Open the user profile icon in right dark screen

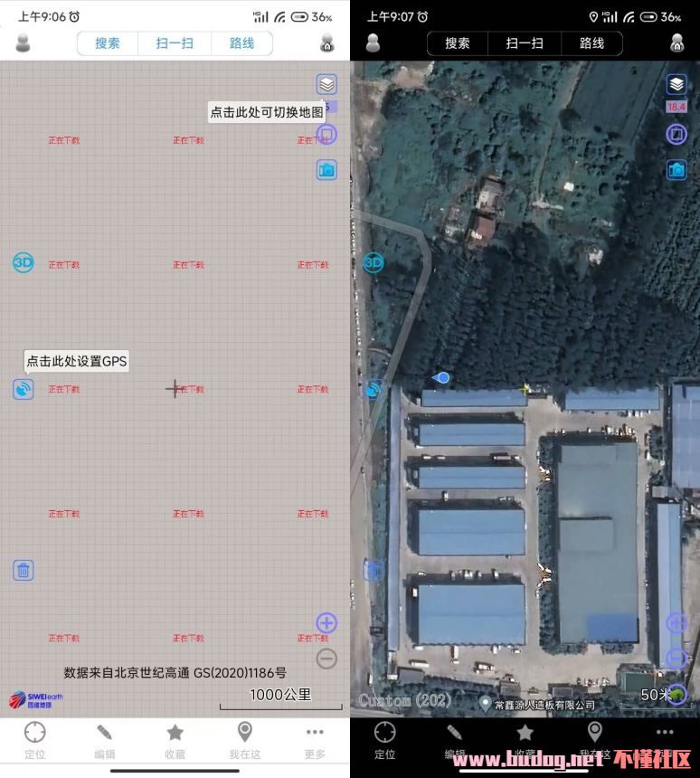(x=373, y=43)
